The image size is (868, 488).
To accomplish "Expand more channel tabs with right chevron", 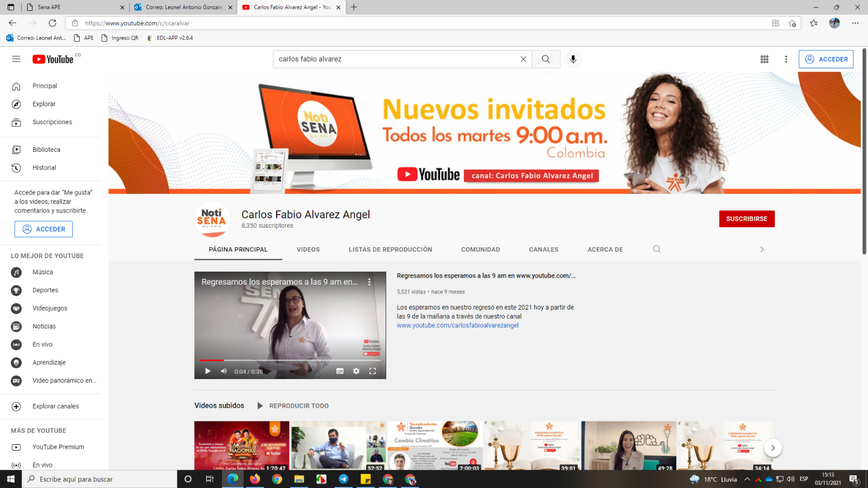I will (x=762, y=249).
